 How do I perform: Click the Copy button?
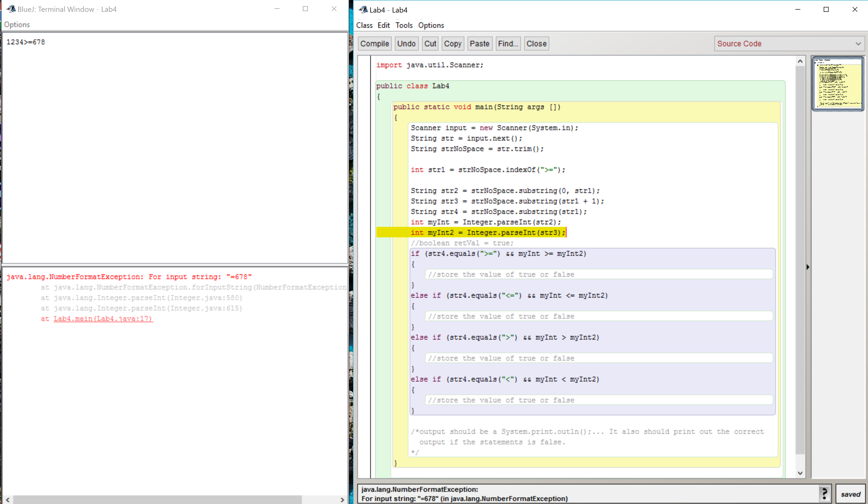tap(453, 44)
